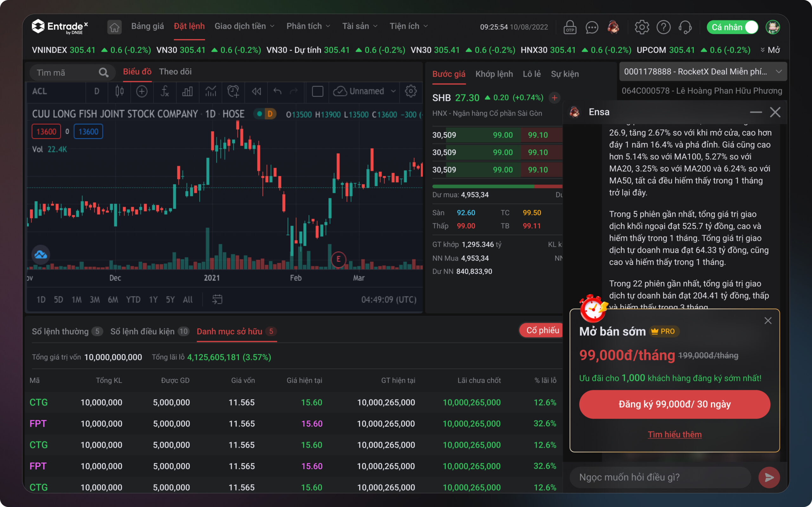Open chart settings gear icon
This screenshot has width=812, height=507.
click(x=411, y=91)
